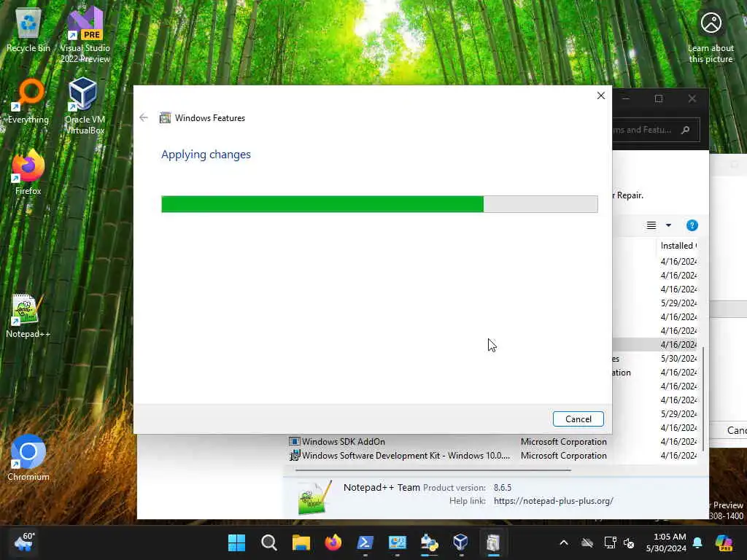
Task: Click the 8.6.5 product version value
Action: [x=502, y=488]
